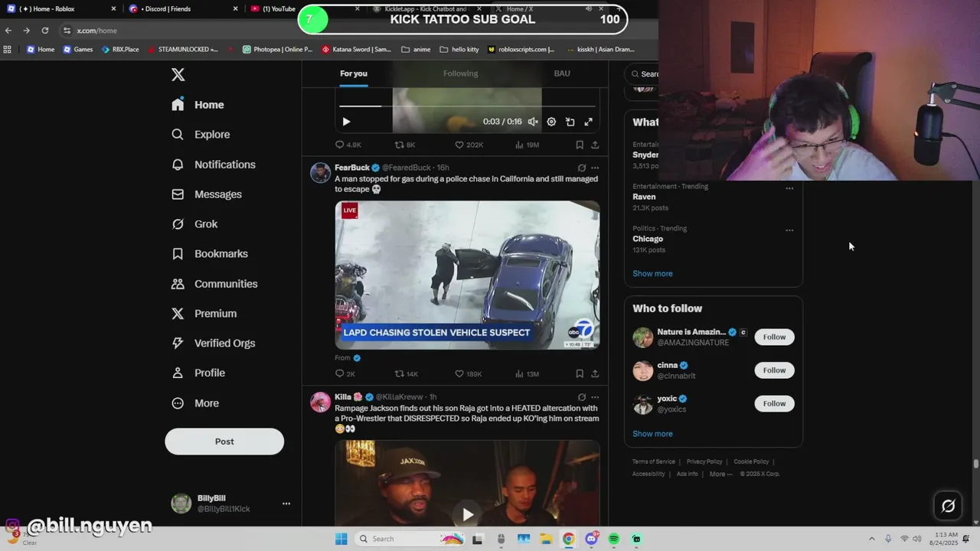Click the X logo in sidebar
The width and height of the screenshot is (980, 551).
[178, 74]
